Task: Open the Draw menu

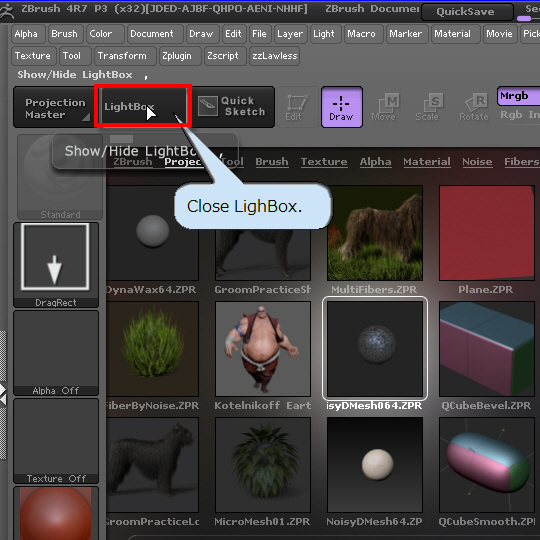Action: click(202, 34)
